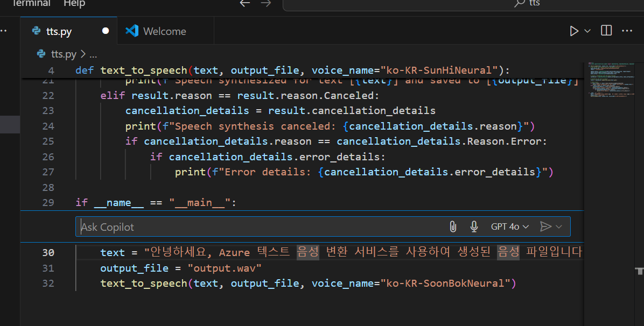
Task: Open the Help menu
Action: coord(74,4)
